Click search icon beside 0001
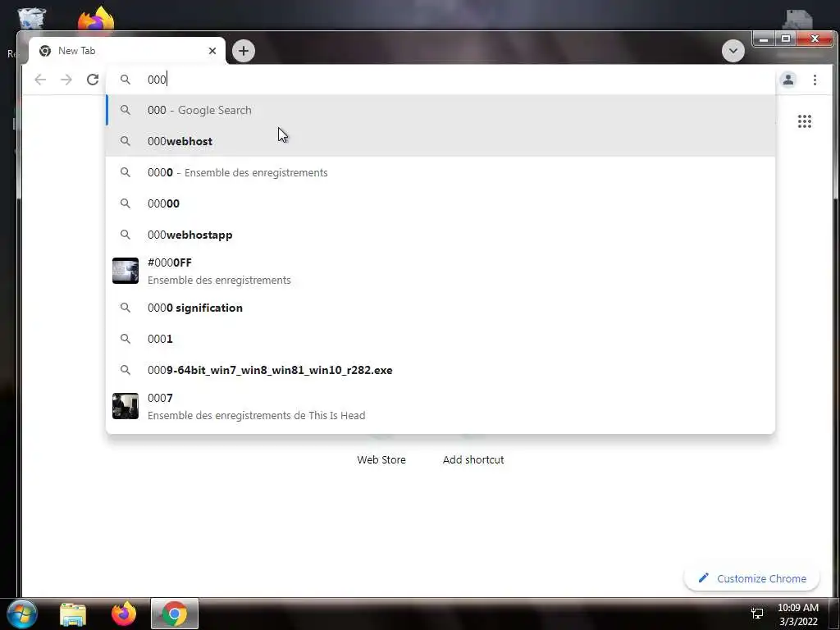 pyautogui.click(x=126, y=339)
